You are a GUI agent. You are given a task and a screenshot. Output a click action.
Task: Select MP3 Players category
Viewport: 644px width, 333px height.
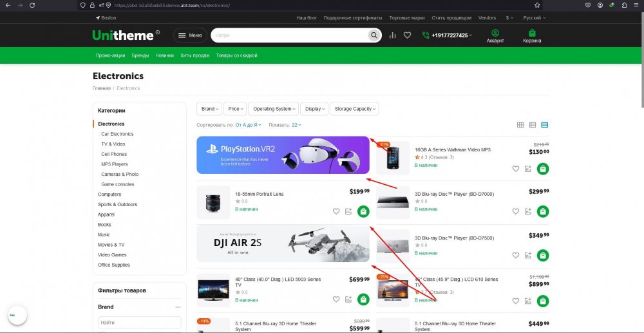[115, 164]
